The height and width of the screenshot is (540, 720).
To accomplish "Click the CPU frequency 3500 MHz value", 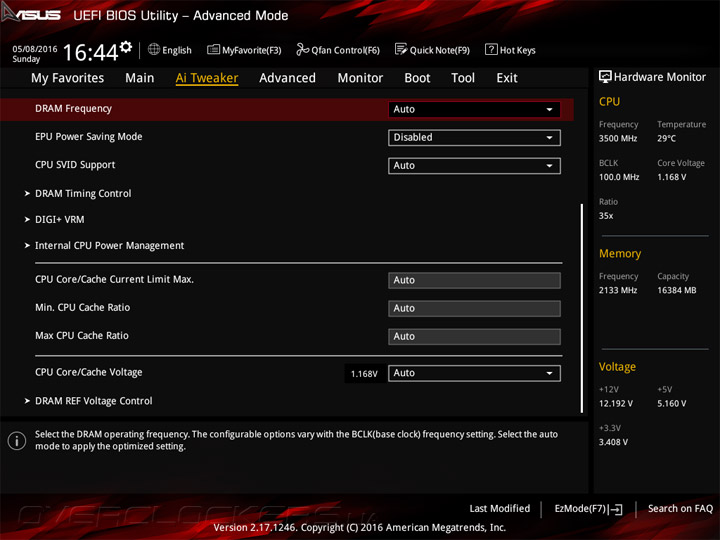I will pos(618,138).
